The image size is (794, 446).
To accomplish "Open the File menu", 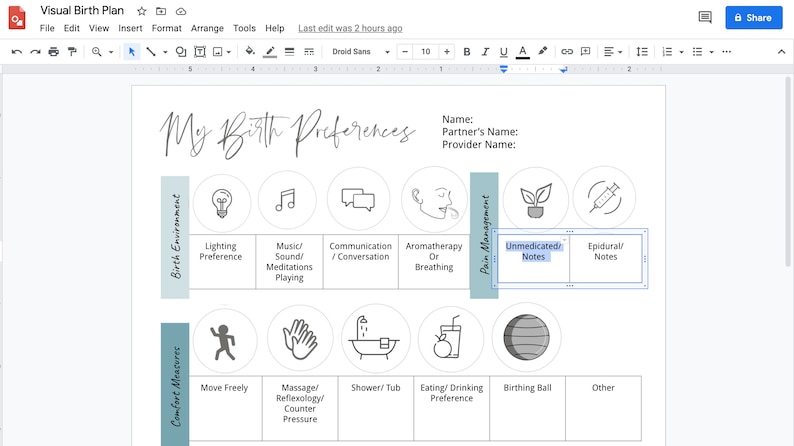I will 47,28.
